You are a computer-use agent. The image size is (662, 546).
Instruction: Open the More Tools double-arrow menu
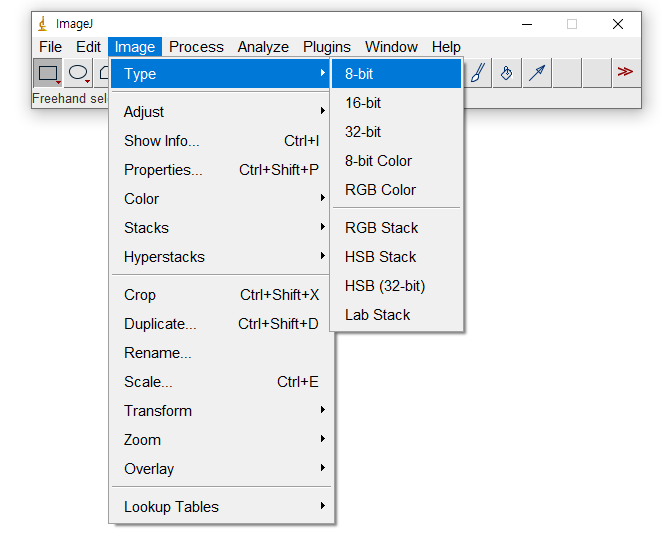click(625, 73)
